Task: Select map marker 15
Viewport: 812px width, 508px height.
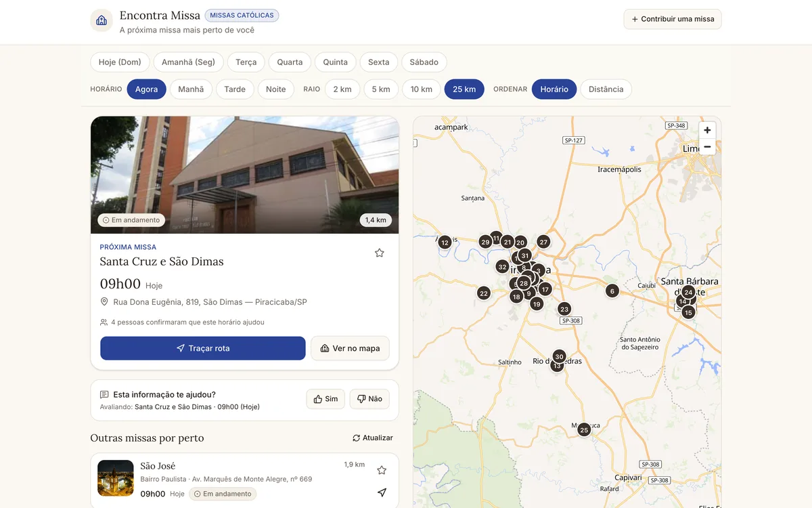Action: pos(688,312)
